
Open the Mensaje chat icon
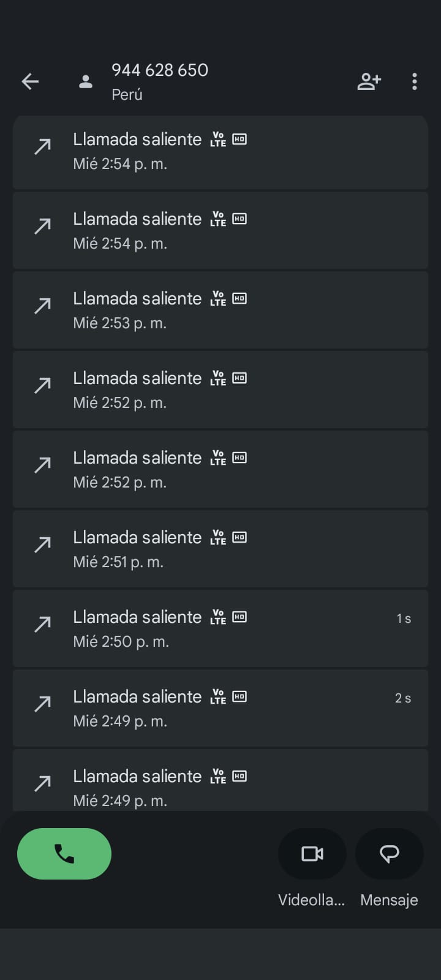[390, 853]
